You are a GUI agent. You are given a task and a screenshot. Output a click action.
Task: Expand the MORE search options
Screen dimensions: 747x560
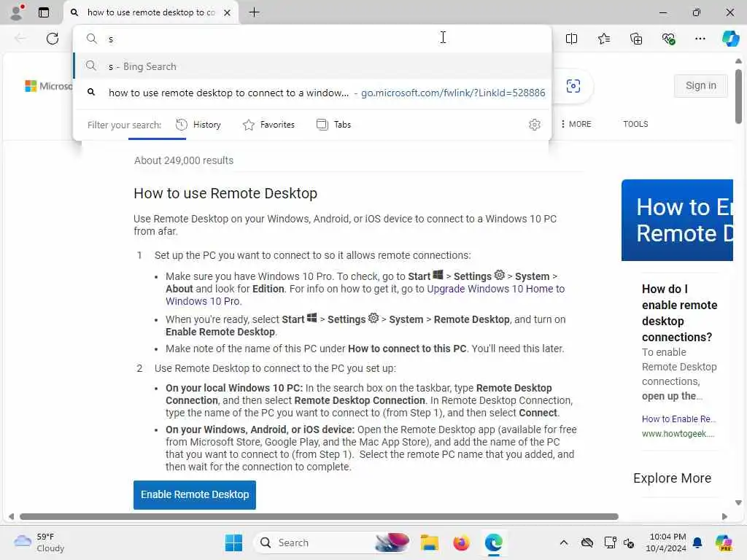click(576, 124)
